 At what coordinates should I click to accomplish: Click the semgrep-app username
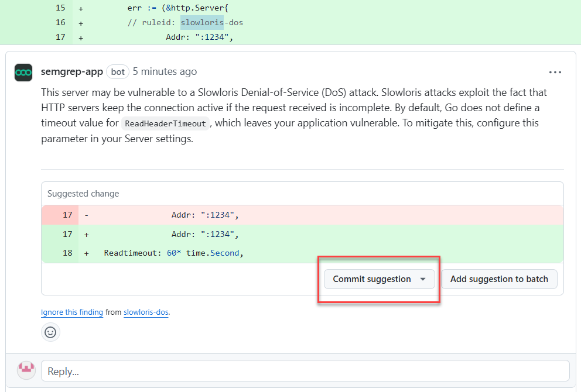(71, 71)
